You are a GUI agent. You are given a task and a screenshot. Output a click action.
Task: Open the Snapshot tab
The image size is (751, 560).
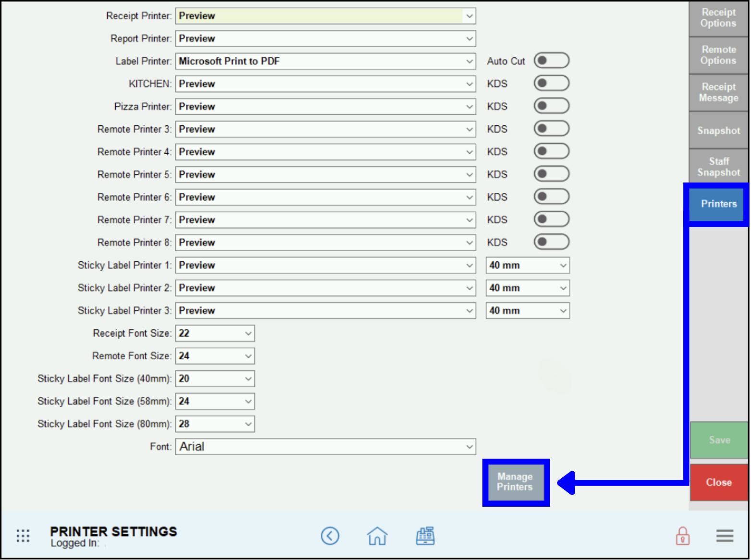click(x=718, y=130)
